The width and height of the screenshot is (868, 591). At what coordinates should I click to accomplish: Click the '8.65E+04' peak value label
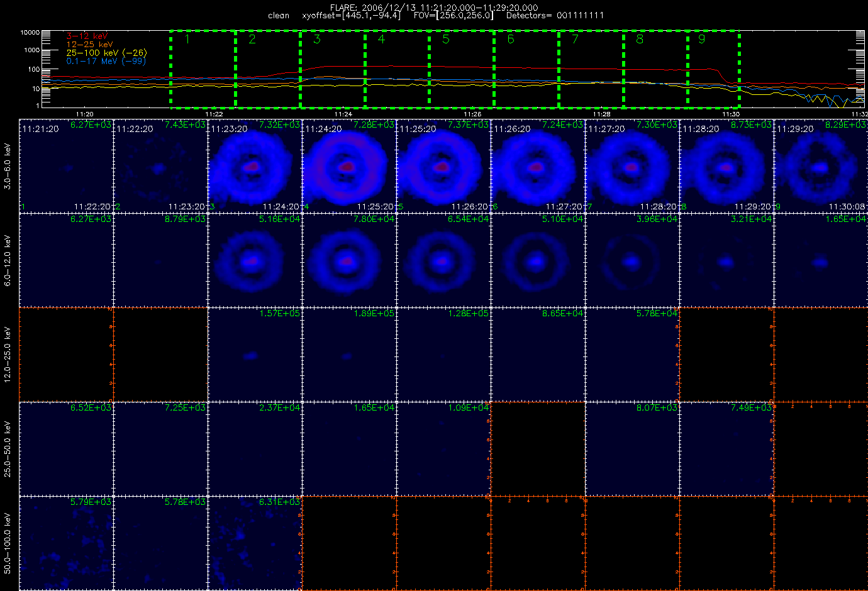coord(562,314)
